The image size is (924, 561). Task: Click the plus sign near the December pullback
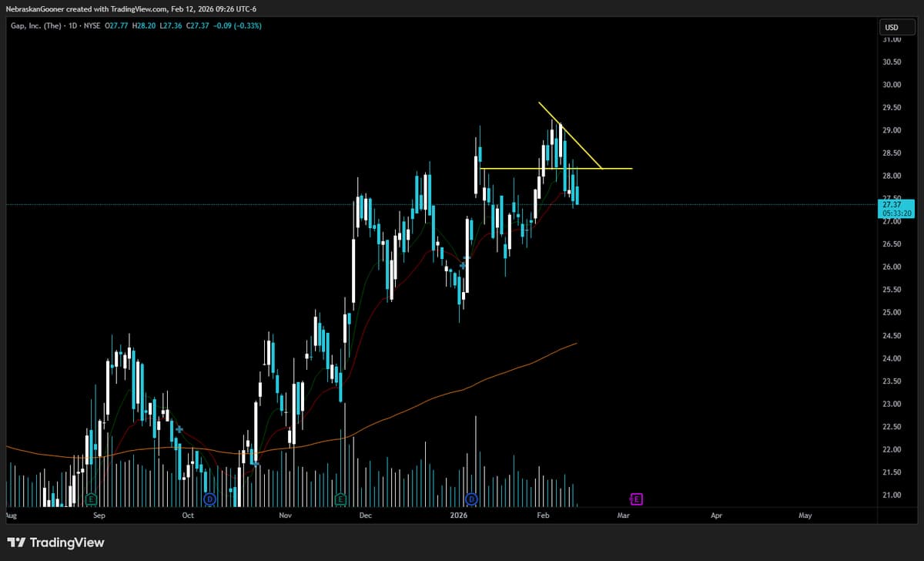(462, 264)
